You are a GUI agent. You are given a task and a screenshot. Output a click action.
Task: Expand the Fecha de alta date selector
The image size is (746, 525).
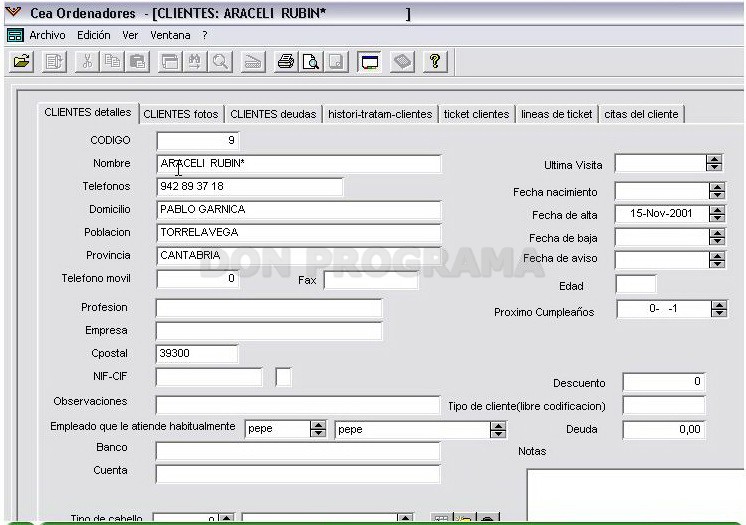point(717,214)
